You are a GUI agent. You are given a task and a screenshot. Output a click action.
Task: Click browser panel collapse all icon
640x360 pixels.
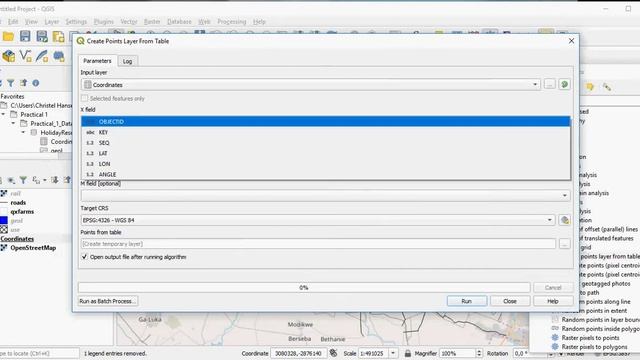click(x=23, y=83)
